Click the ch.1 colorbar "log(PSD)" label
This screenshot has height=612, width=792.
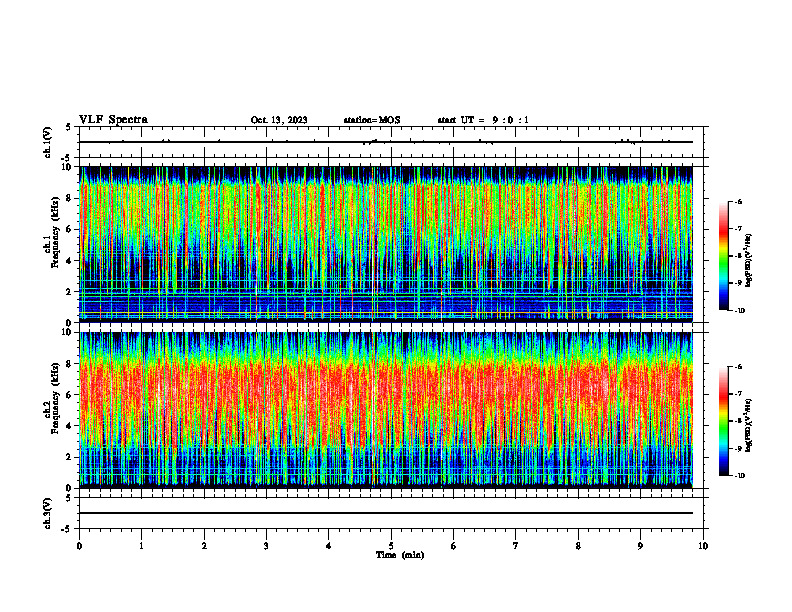click(749, 261)
